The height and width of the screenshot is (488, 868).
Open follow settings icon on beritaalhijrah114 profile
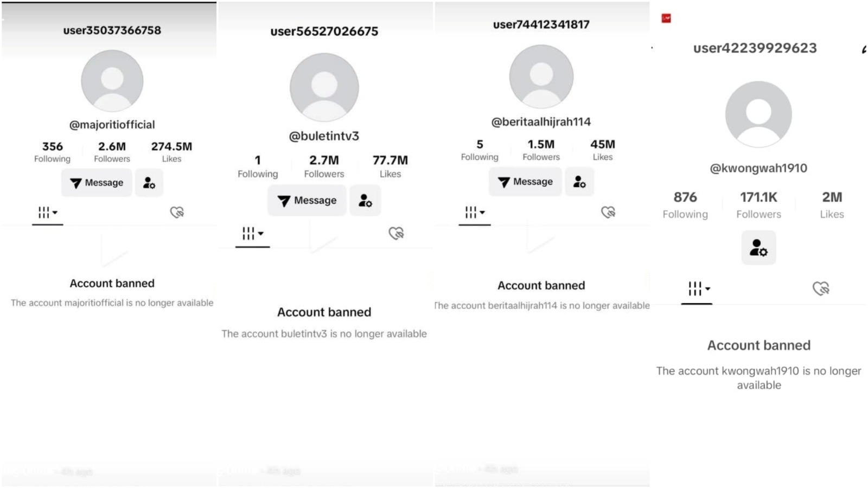coord(579,182)
